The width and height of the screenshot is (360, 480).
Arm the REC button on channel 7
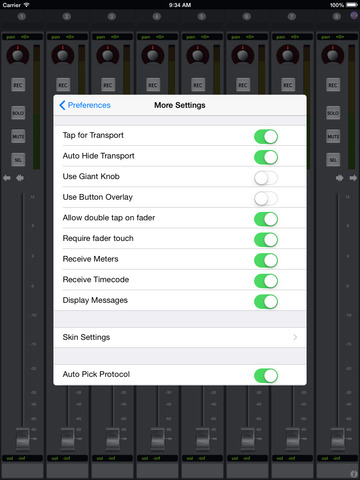[x=288, y=85]
